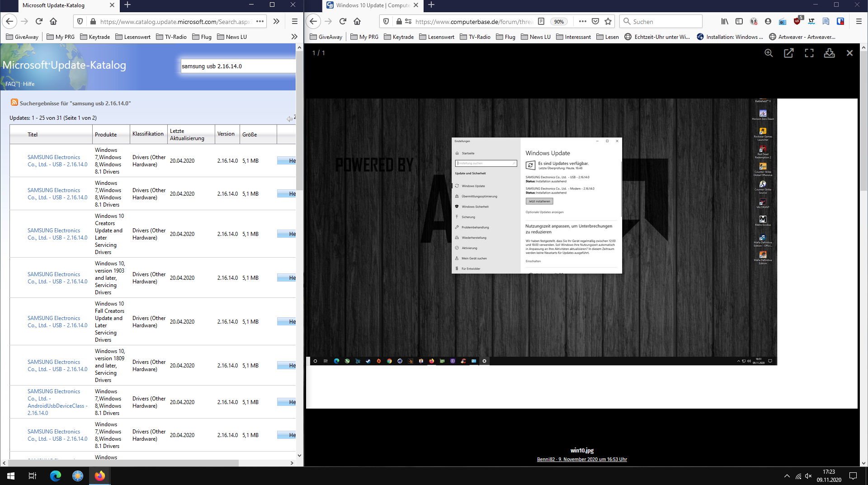Screen dimensions: 868x485
Task: Open GiveAway bookmarks folder in catalog window
Action: 22,37
